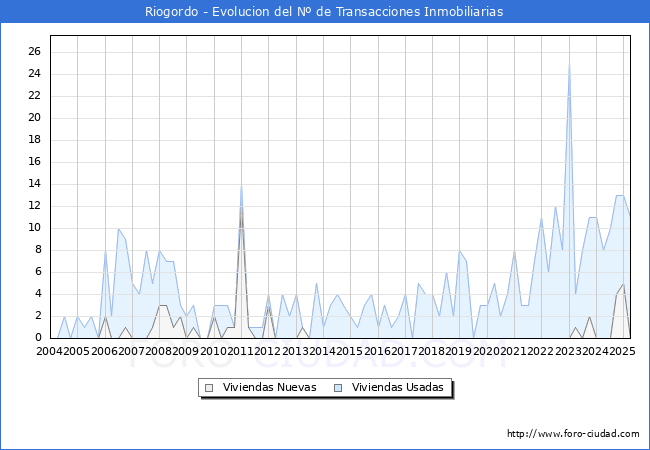
Task: Click the x-axis year label 2004
Action: coord(50,351)
